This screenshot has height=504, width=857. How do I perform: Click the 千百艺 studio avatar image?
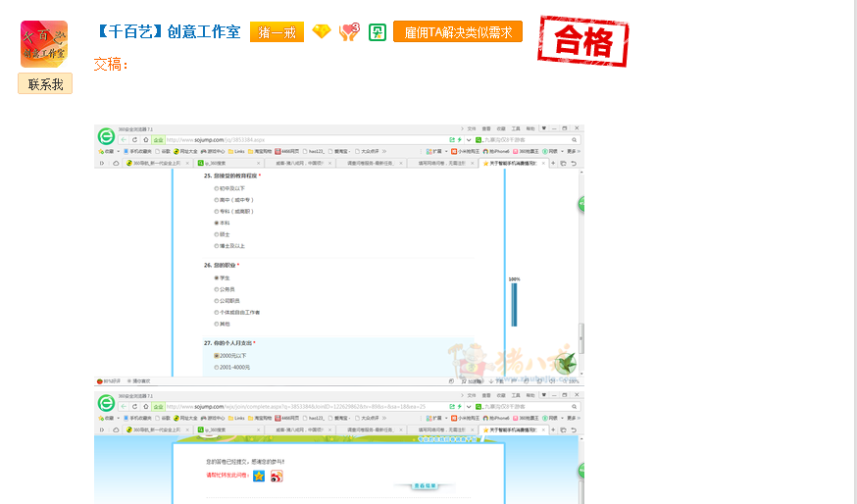pyautogui.click(x=44, y=44)
